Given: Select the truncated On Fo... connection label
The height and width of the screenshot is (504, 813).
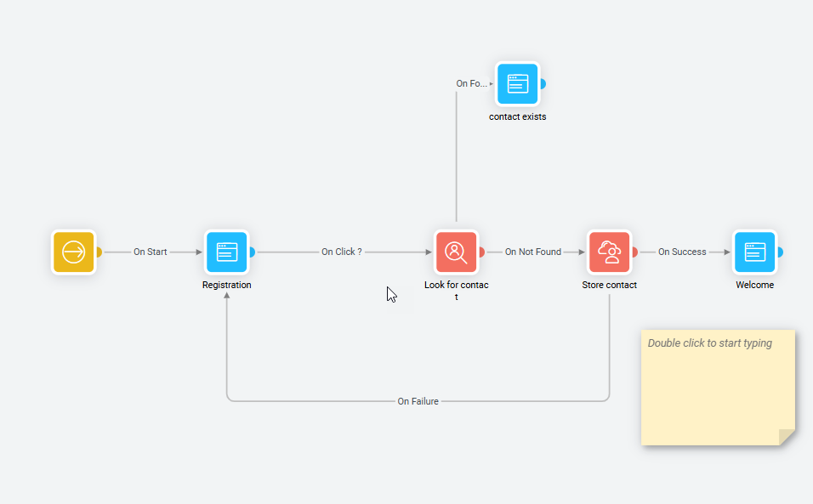Looking at the screenshot, I should tap(472, 83).
